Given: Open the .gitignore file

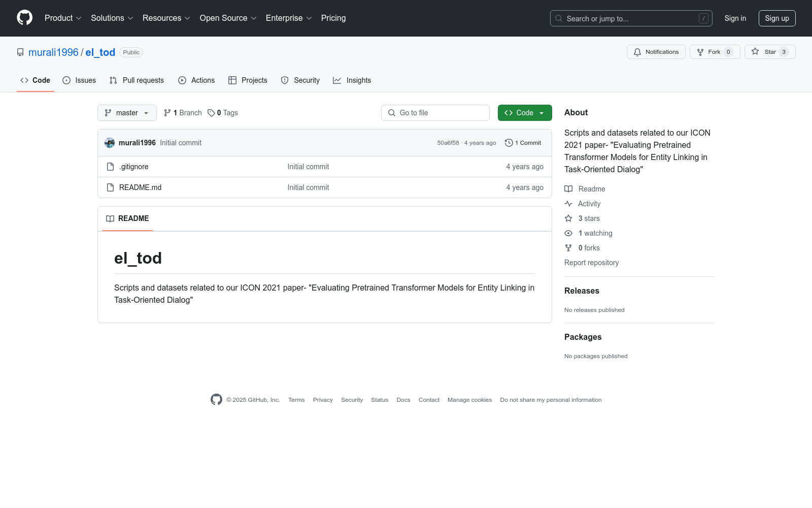Looking at the screenshot, I should coord(134,167).
